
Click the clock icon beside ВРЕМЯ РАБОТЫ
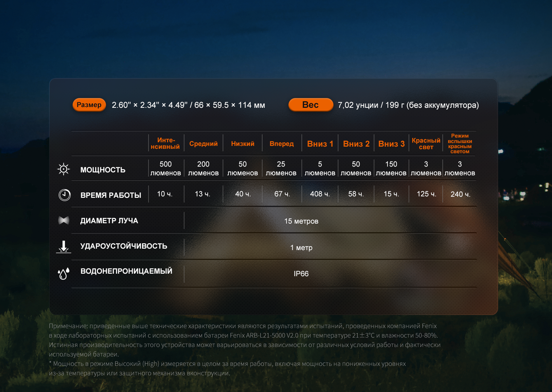pos(64,195)
